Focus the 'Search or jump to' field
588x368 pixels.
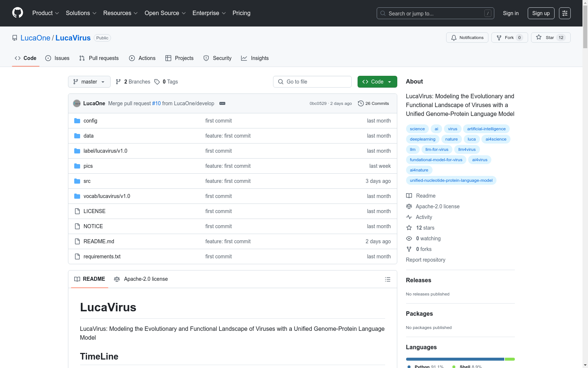click(x=435, y=13)
